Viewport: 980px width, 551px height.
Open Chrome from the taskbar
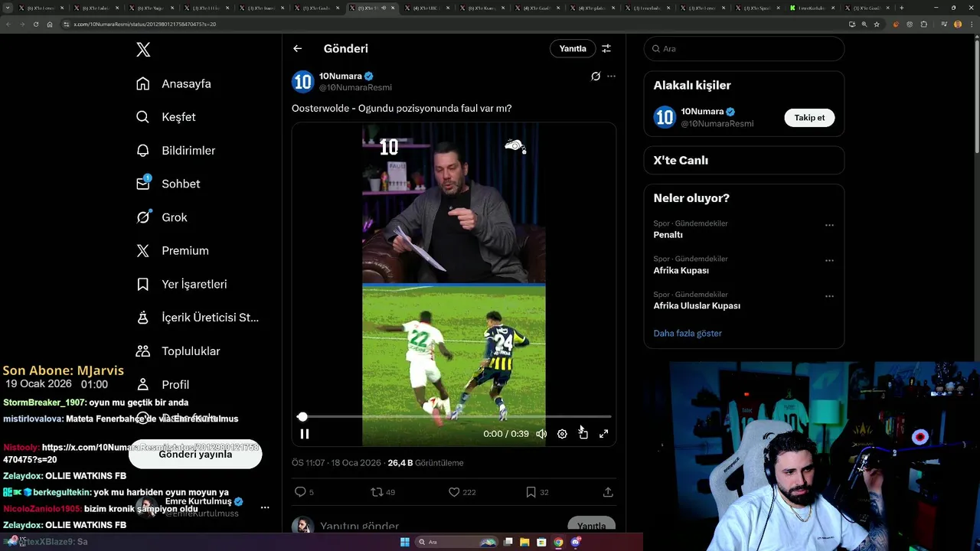558,542
